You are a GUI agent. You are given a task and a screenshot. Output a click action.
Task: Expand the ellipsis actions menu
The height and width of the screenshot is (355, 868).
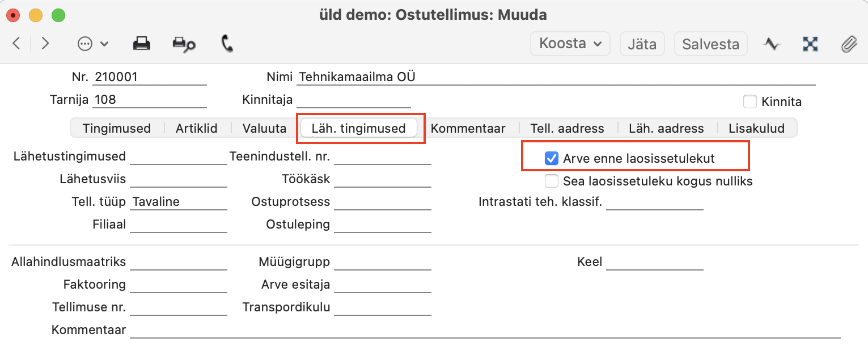coord(92,44)
